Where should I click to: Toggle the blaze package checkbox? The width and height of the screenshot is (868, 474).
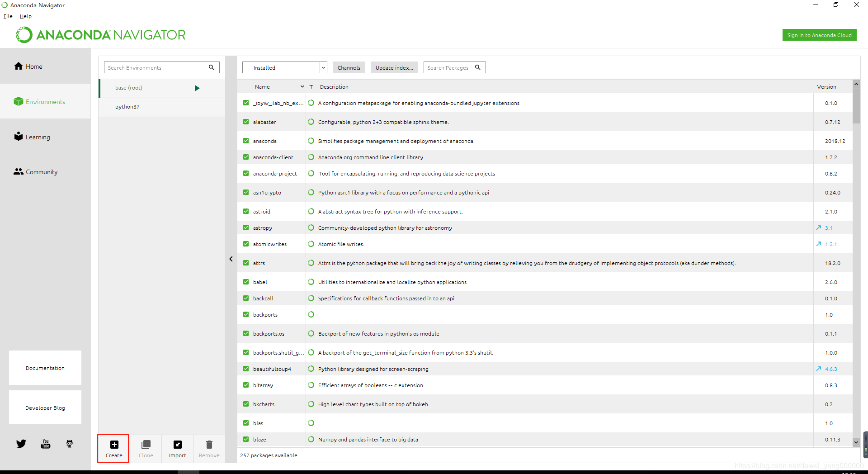coord(246,439)
